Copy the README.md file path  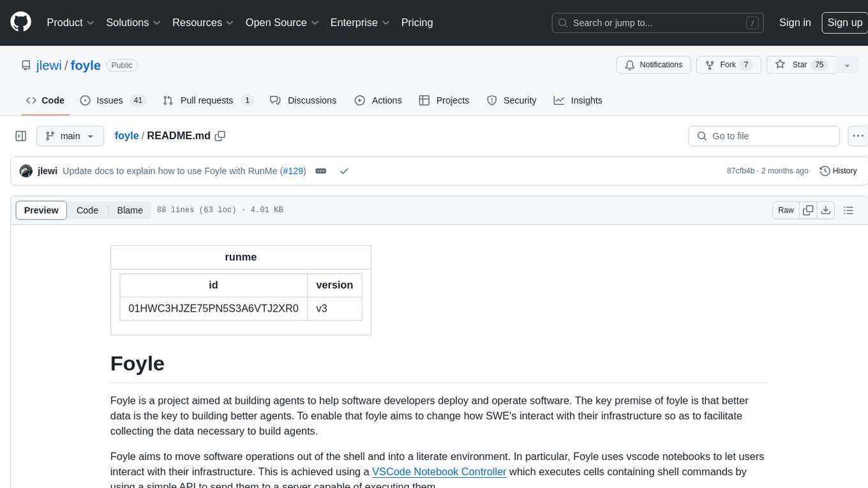click(x=220, y=136)
